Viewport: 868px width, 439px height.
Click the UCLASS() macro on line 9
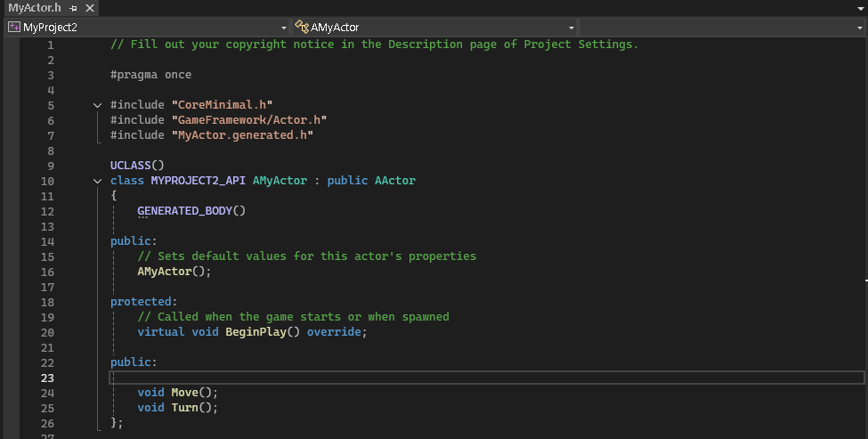click(137, 165)
